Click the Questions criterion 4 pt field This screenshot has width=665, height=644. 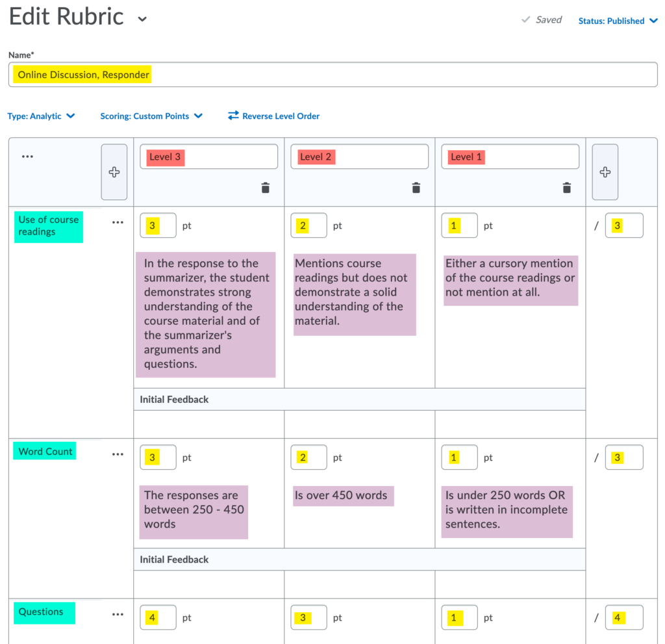pyautogui.click(x=158, y=617)
